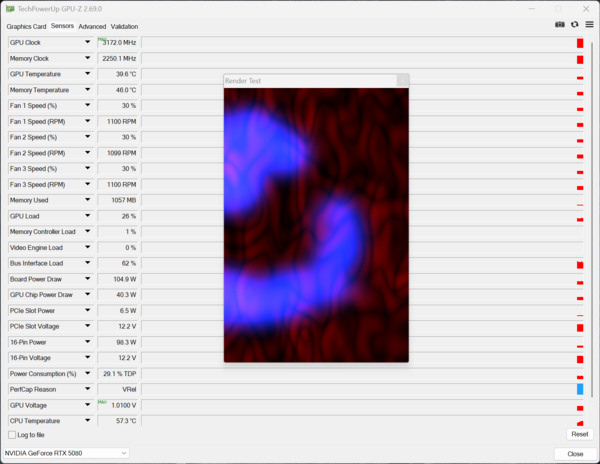Click the screenshot camera icon
Image resolution: width=600 pixels, height=464 pixels.
pos(559,24)
